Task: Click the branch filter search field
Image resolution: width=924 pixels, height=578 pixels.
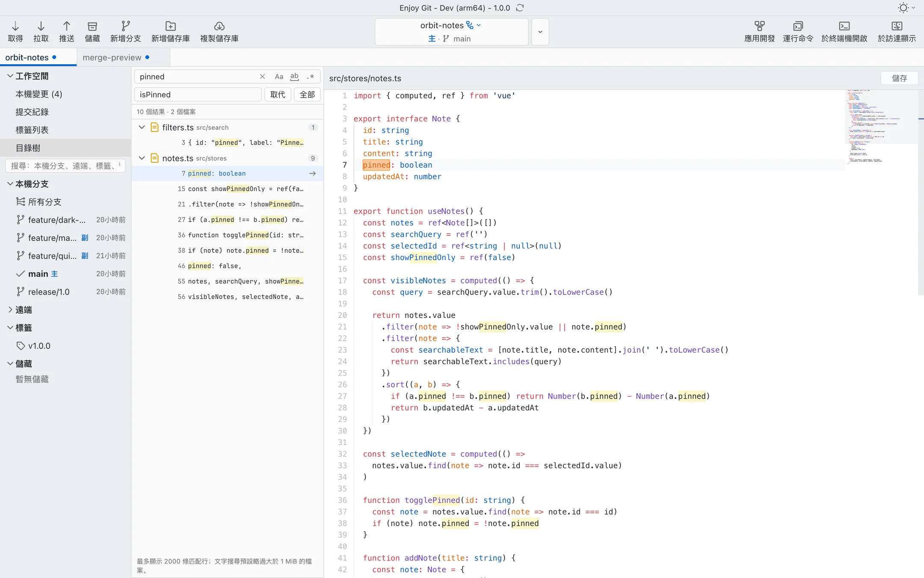Action: pyautogui.click(x=65, y=166)
